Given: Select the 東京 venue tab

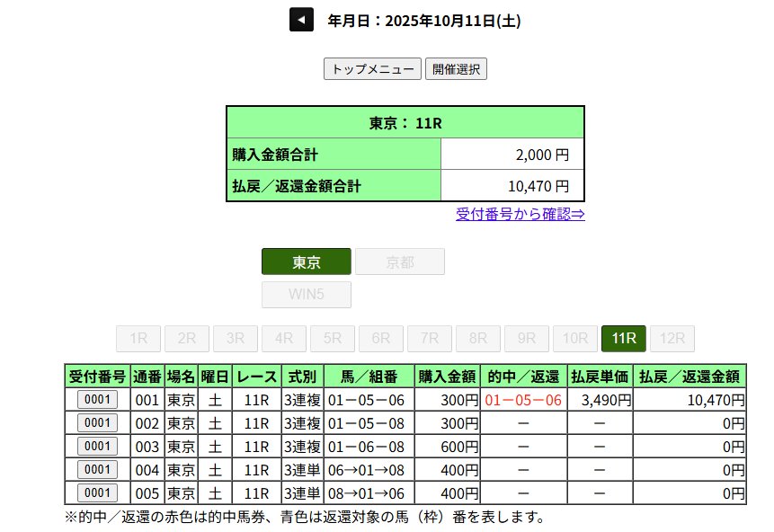Looking at the screenshot, I should [307, 262].
